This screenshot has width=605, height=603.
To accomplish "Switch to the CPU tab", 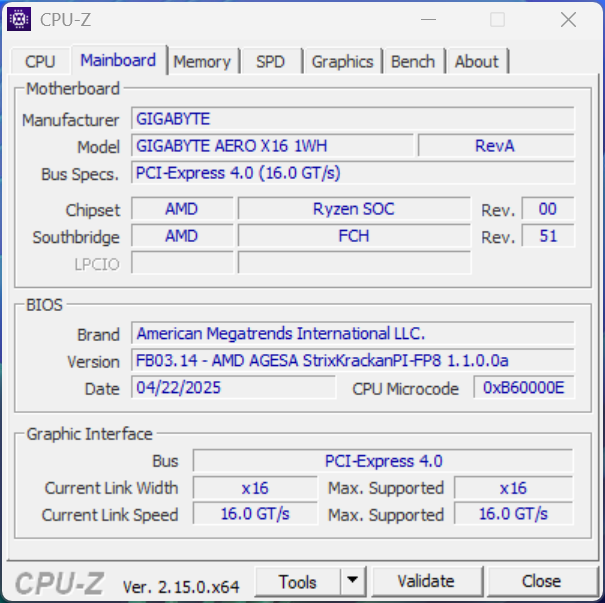I will [40, 61].
